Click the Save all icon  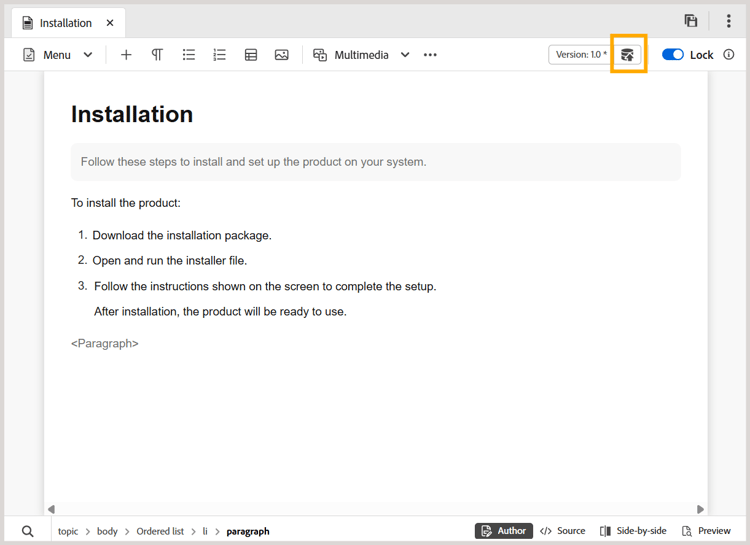click(x=691, y=21)
